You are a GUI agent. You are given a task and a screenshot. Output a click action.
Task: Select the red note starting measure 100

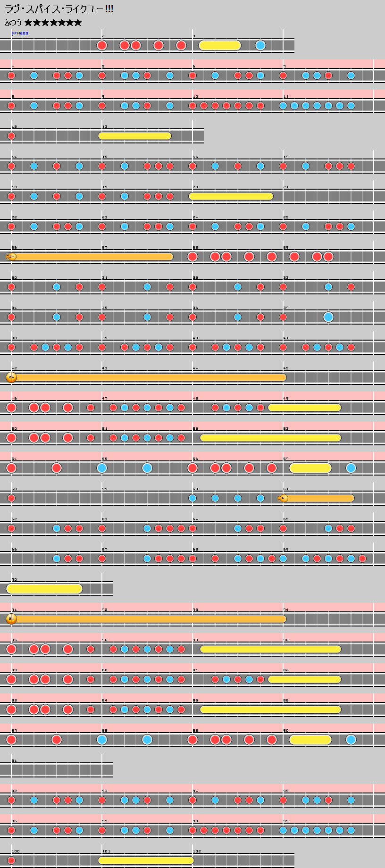pos(11,860)
